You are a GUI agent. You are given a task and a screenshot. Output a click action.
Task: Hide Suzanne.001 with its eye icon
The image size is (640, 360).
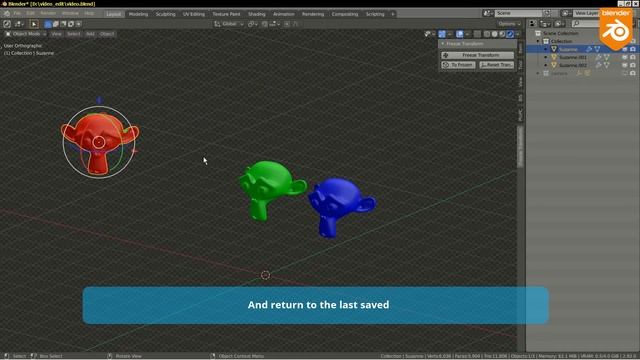(624, 57)
